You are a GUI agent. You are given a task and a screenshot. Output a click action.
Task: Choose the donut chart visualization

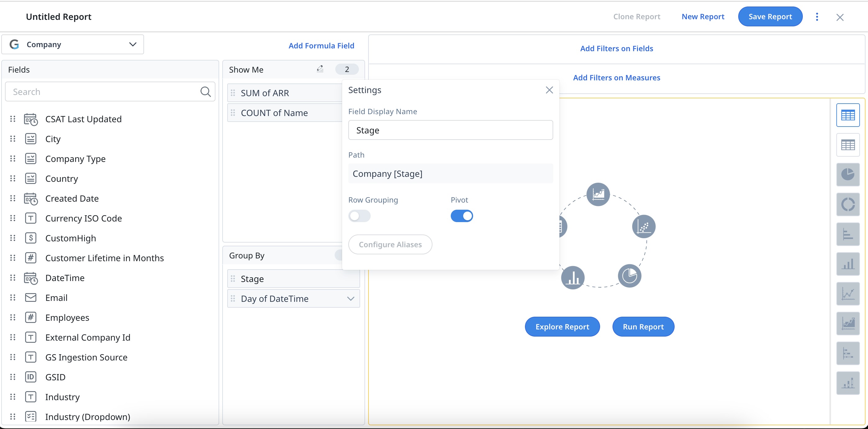click(848, 204)
